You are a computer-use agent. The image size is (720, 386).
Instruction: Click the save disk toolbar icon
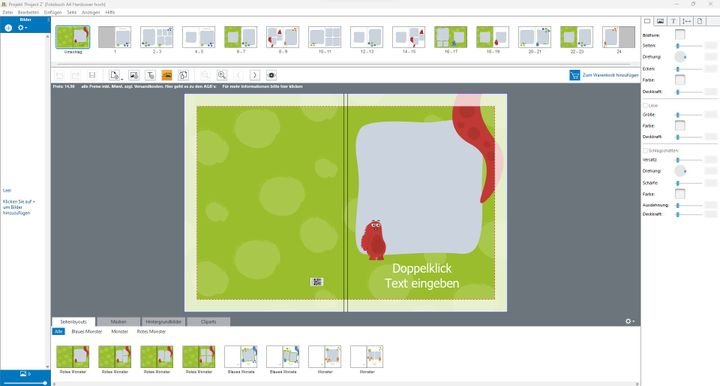coord(92,75)
